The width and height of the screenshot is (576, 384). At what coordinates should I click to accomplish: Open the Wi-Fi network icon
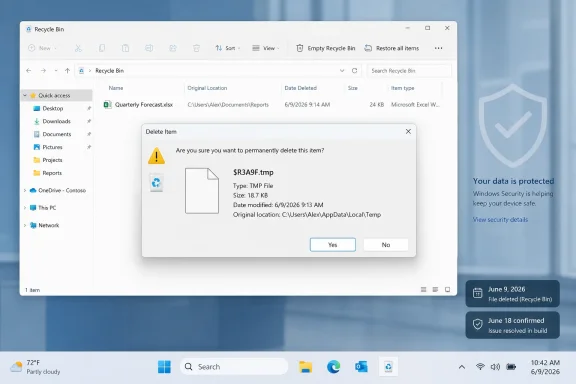pos(480,367)
